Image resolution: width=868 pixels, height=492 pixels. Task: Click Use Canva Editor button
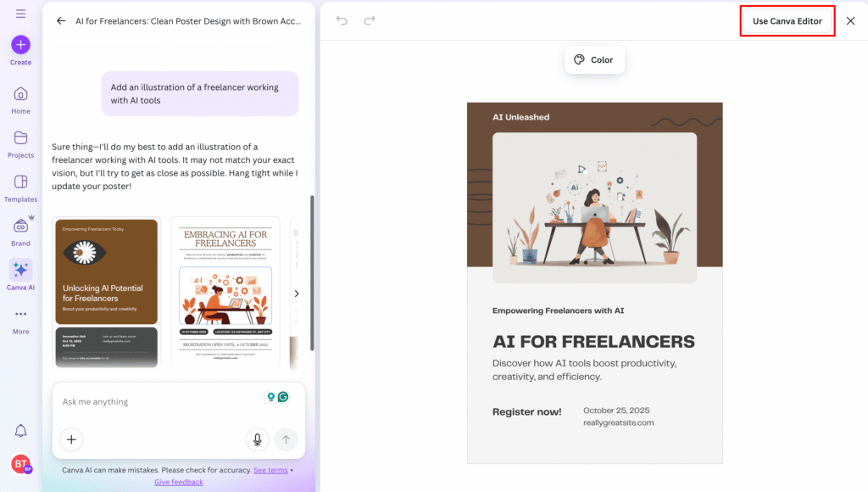point(787,21)
